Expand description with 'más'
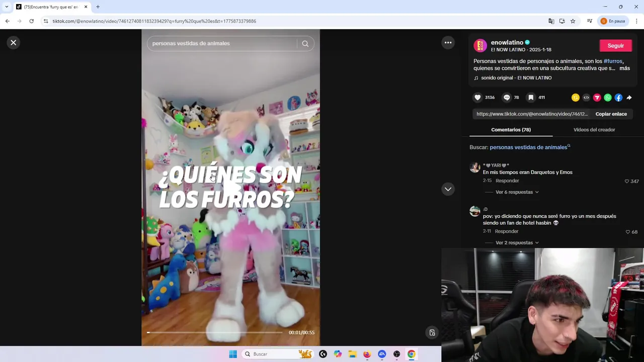 click(624, 68)
